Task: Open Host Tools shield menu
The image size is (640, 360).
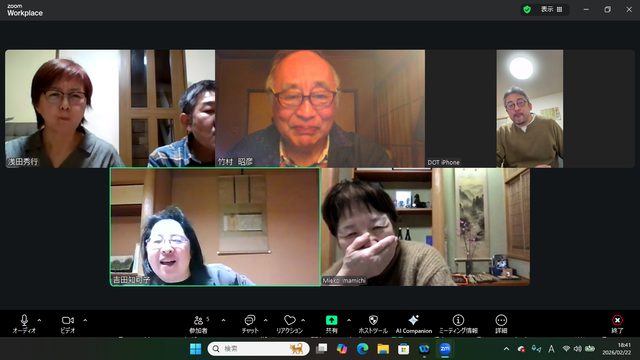Action: coord(373,324)
